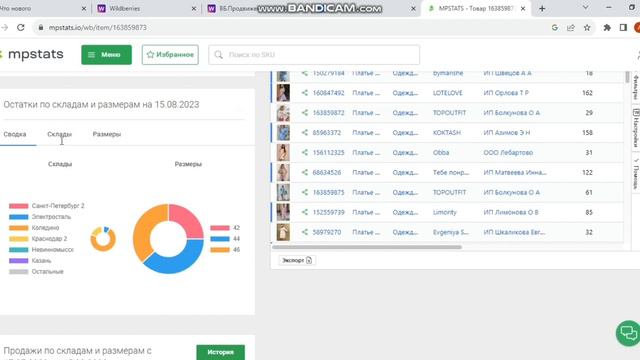Open the chat support bubble
This screenshot has height=360, width=640.
[629, 333]
